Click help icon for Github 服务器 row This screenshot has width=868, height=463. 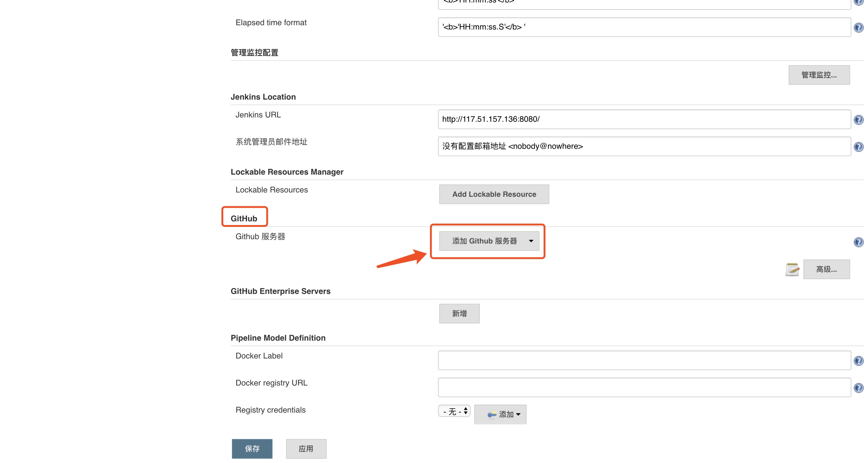tap(858, 242)
